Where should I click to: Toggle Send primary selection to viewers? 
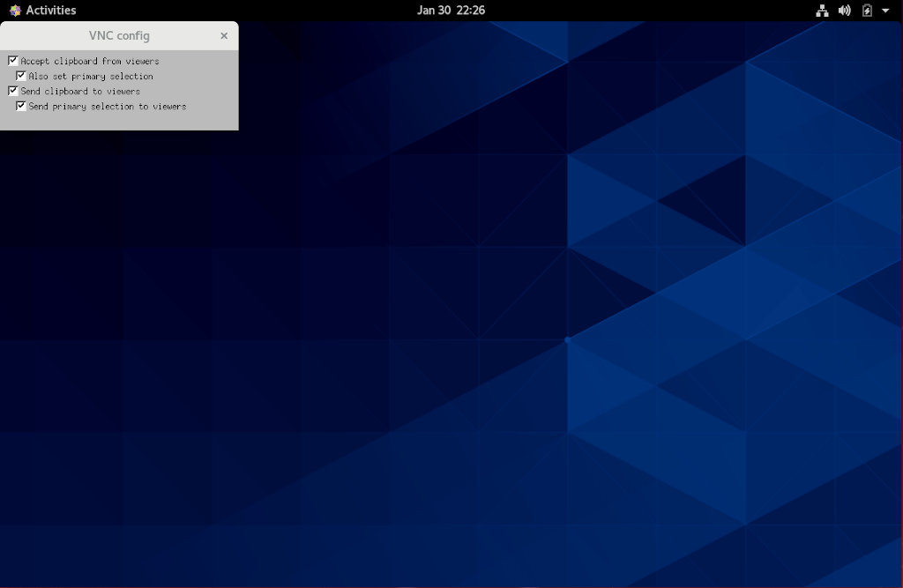[x=21, y=106]
